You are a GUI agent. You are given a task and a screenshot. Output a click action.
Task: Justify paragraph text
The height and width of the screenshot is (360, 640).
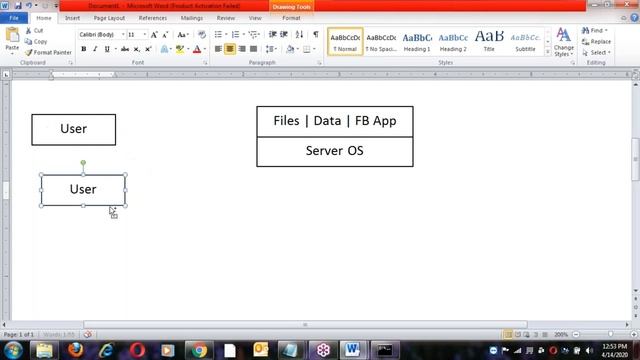253,49
